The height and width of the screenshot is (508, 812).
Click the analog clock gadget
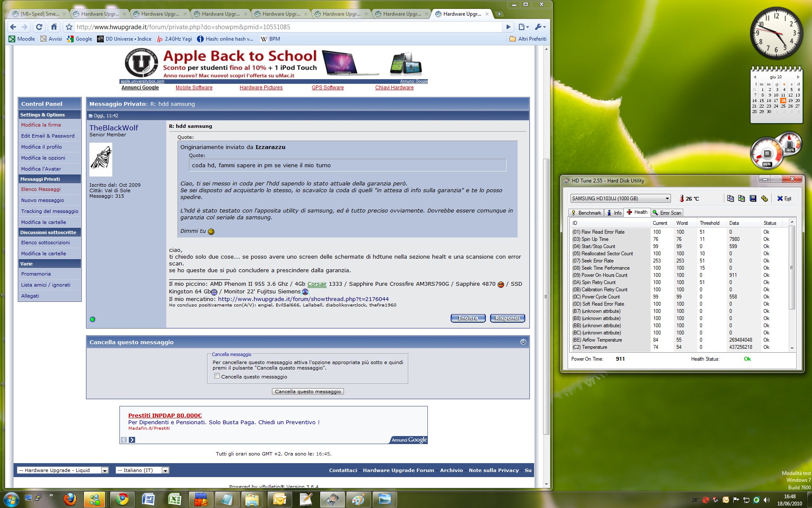tap(776, 33)
